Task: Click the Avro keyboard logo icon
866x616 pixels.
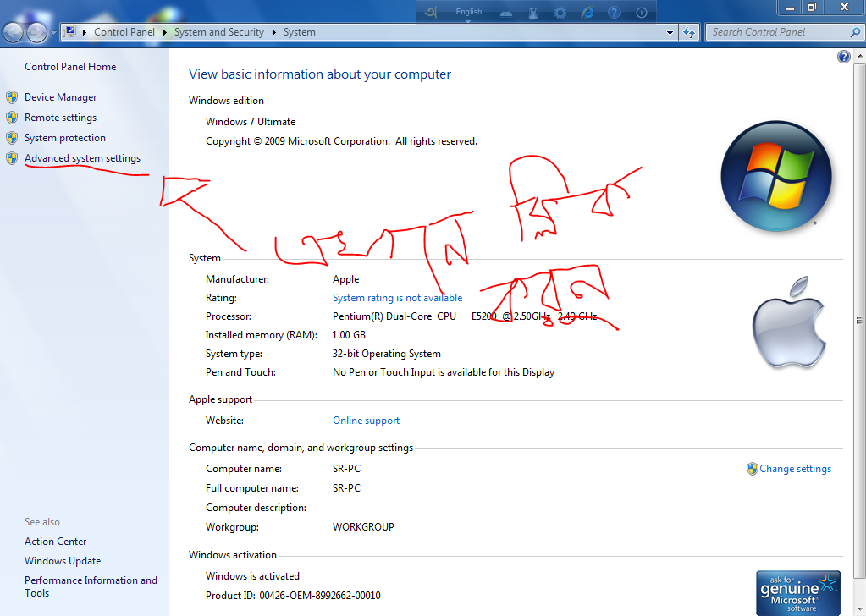Action: point(431,13)
